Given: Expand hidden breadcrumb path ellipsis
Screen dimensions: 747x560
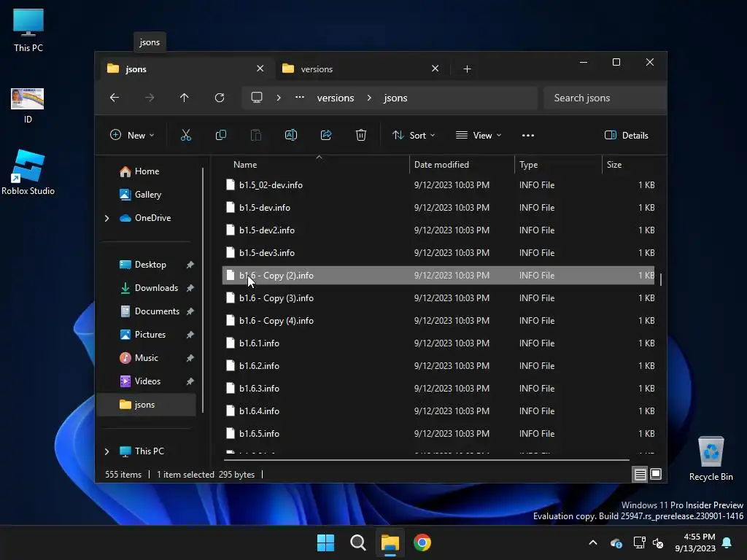Looking at the screenshot, I should (300, 97).
